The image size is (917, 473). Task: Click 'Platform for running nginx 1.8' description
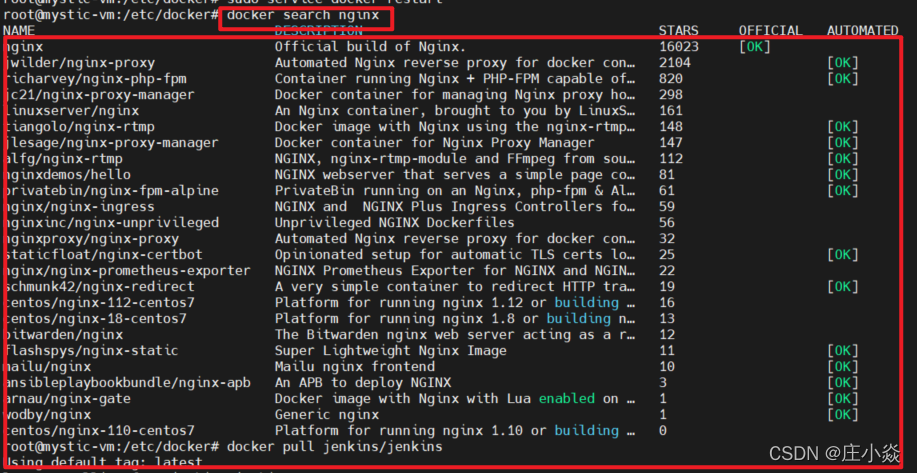click(x=455, y=319)
